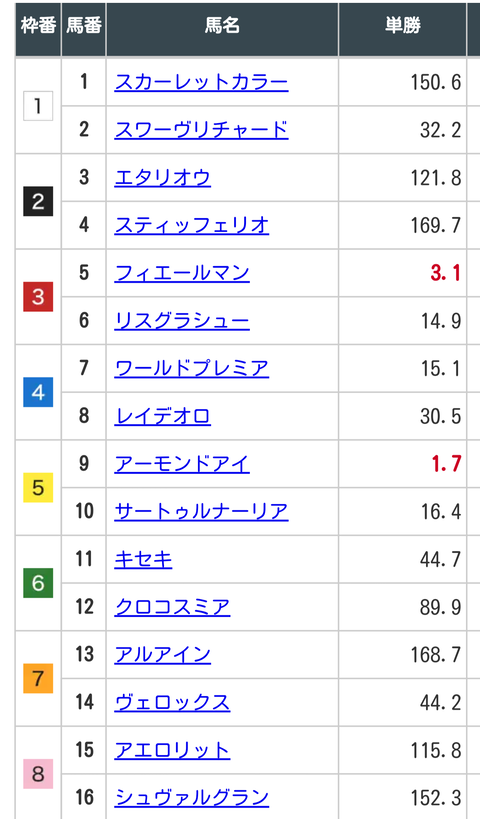Select the blue bracket 4 badge
Viewport: 480px width, 819px height.
coord(38,392)
